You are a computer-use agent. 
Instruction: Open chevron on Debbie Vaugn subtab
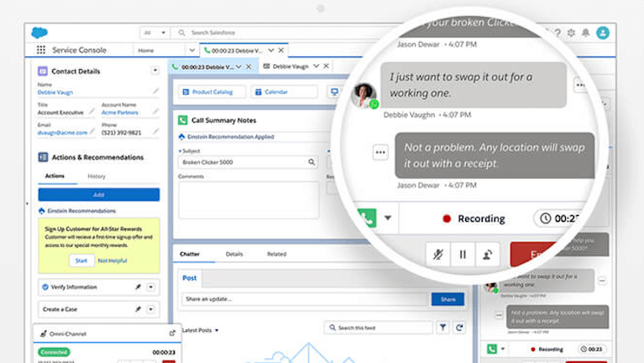point(316,66)
